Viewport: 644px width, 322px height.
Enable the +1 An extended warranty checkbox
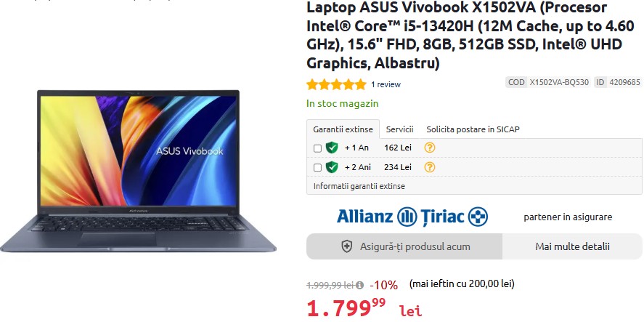[317, 148]
